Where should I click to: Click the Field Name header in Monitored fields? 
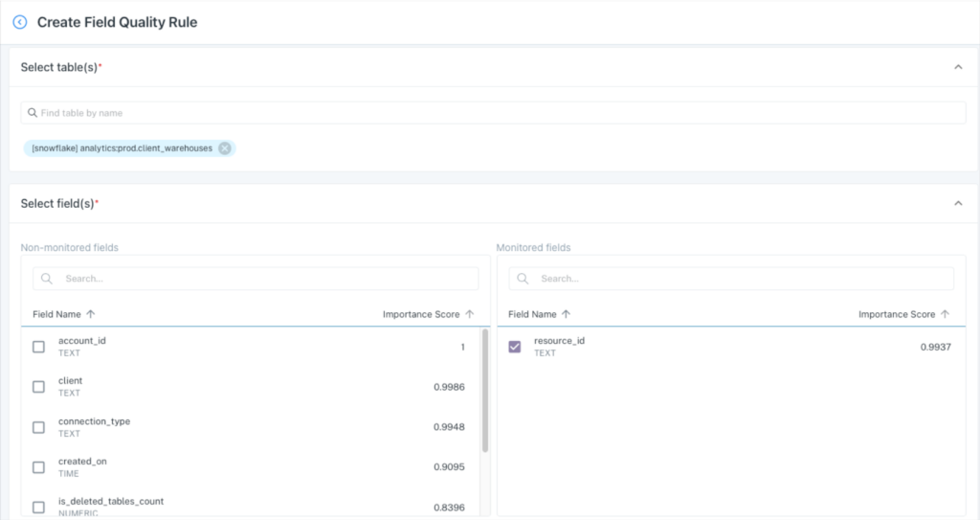coord(532,314)
